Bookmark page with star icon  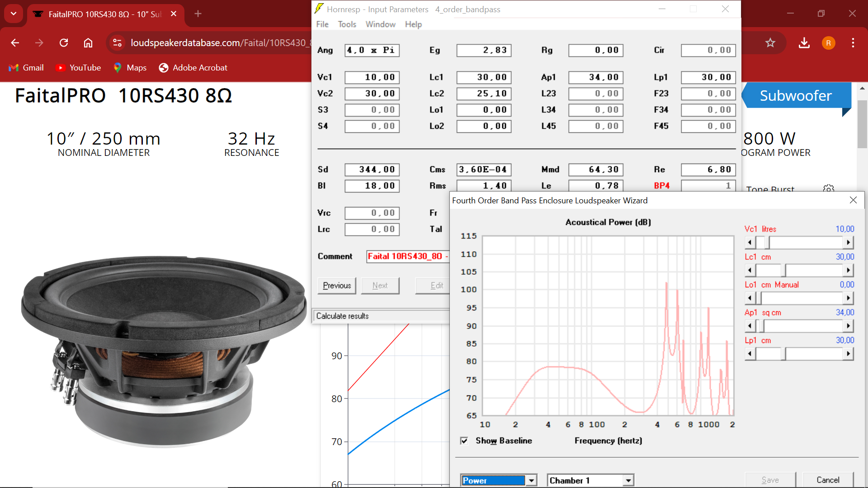(x=770, y=42)
